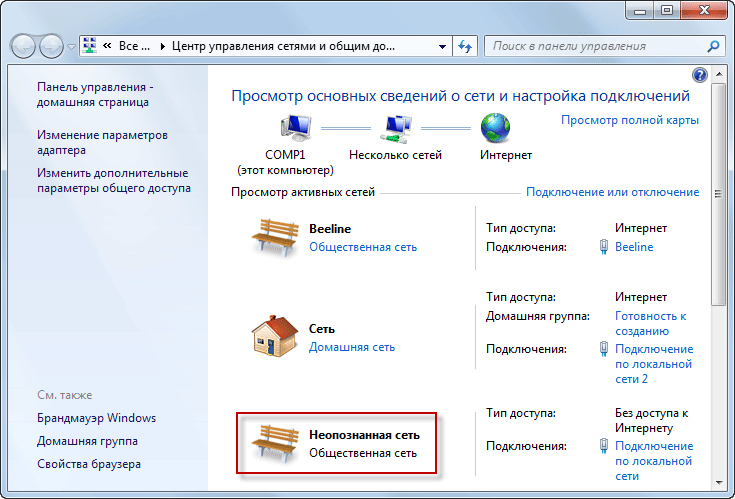
Task: Click the Beeline bench network icon
Action: point(275,237)
